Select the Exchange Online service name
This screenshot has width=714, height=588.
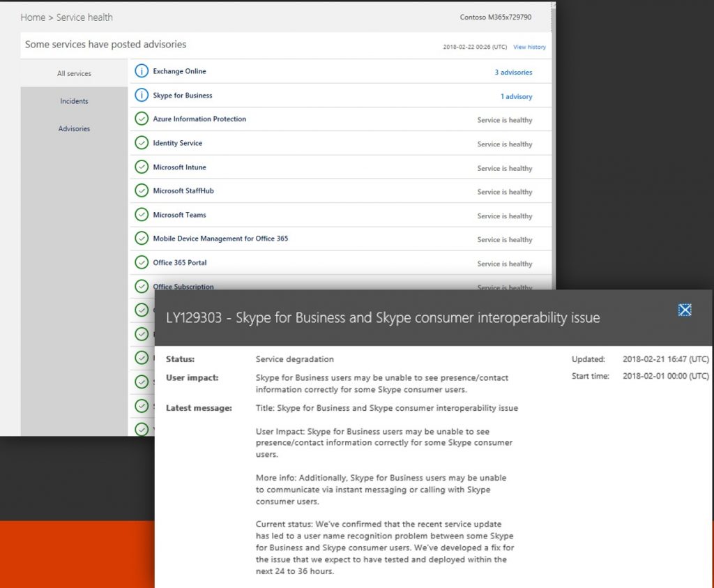tap(179, 71)
